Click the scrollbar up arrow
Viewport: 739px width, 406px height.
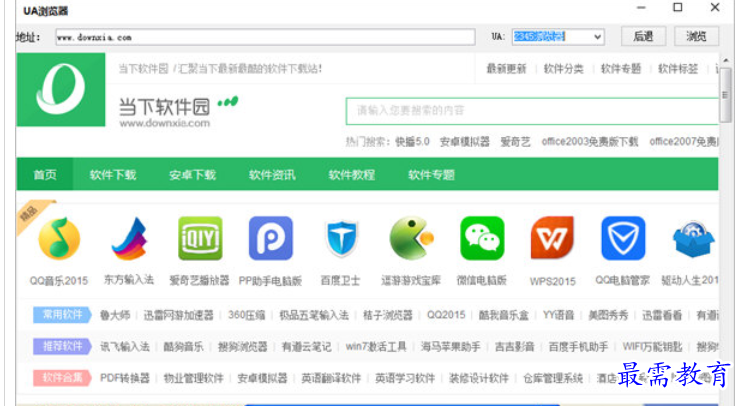click(x=725, y=61)
